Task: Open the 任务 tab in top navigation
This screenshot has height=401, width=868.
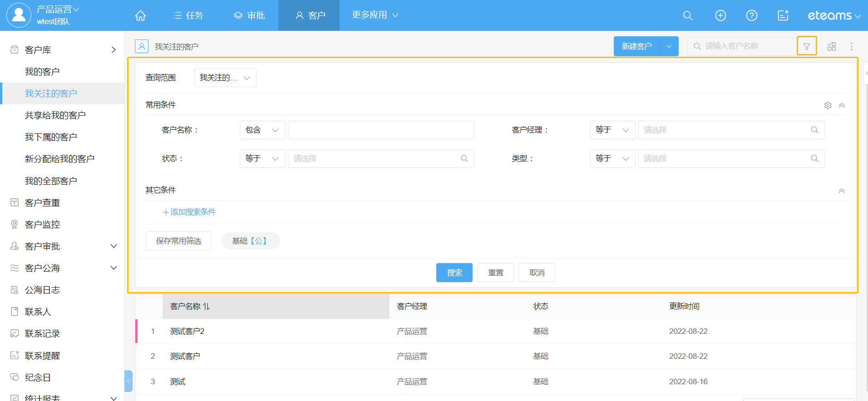Action: 188,15
